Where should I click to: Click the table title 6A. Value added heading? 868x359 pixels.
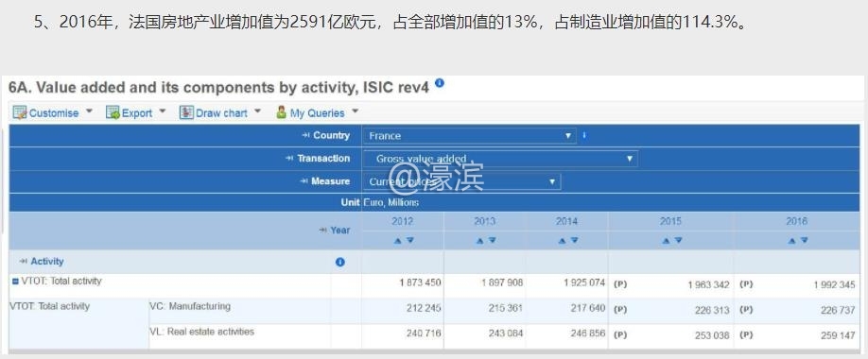(x=218, y=88)
